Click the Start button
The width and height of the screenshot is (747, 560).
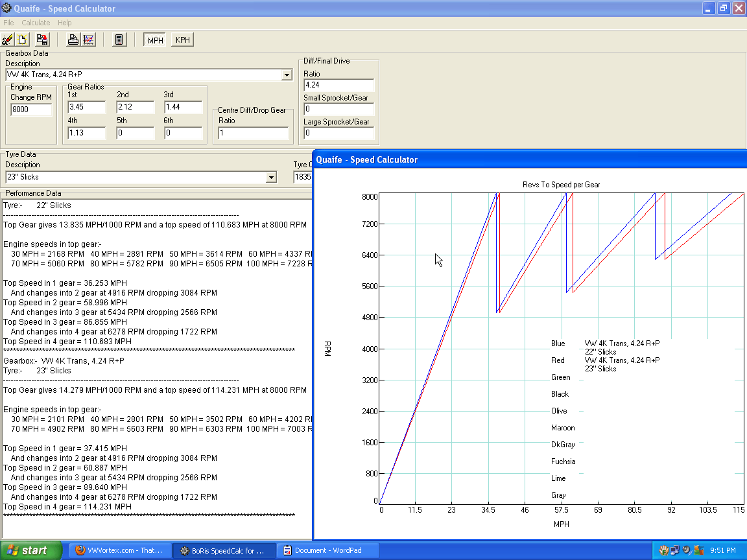[31, 550]
